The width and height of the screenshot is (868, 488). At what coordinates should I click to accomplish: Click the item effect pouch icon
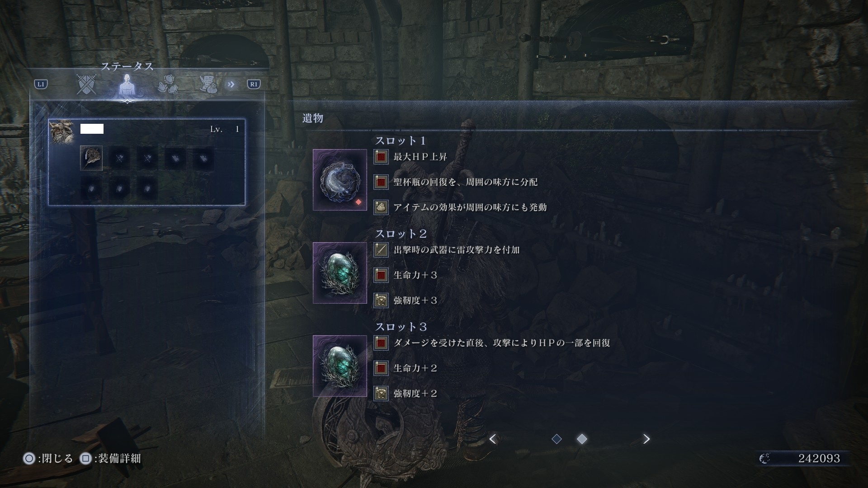(x=381, y=207)
